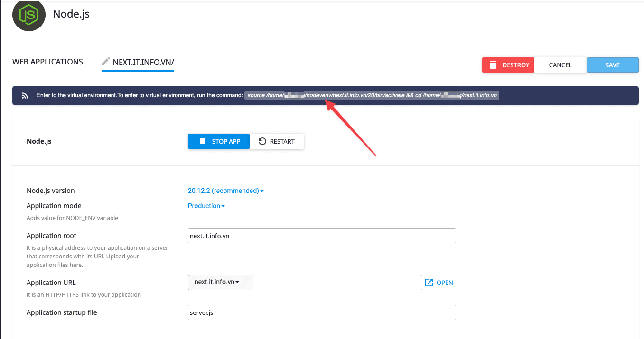644x339 pixels.
Task: Click the Node.js hexagon logo icon
Action: point(28,15)
